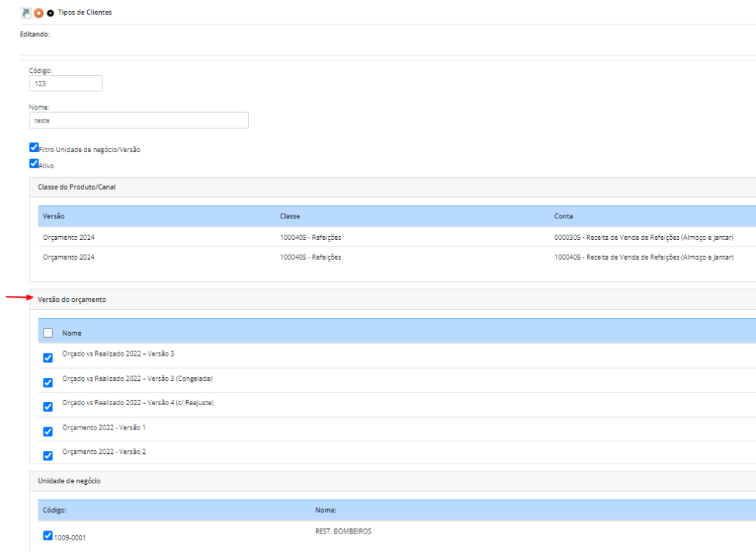Image resolution: width=756 pixels, height=552 pixels.
Task: Deselect the Versão 3 (Congelada) checkbox
Action: click(48, 382)
